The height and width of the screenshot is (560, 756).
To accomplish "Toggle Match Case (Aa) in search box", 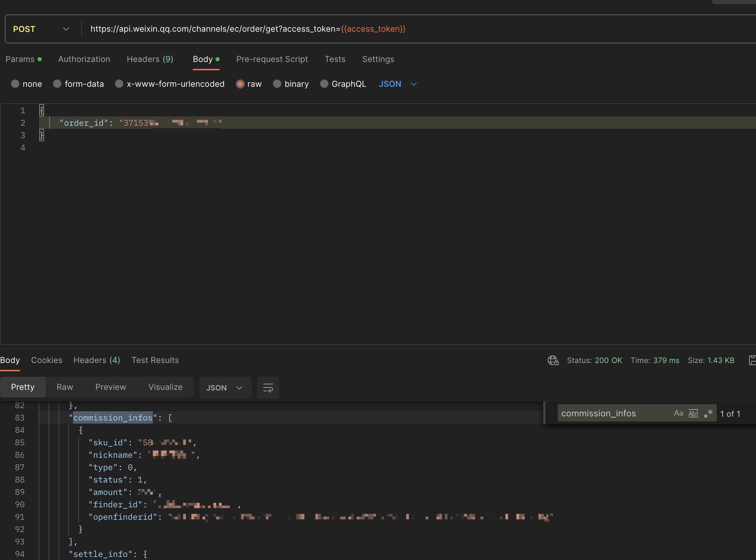I will coord(678,413).
